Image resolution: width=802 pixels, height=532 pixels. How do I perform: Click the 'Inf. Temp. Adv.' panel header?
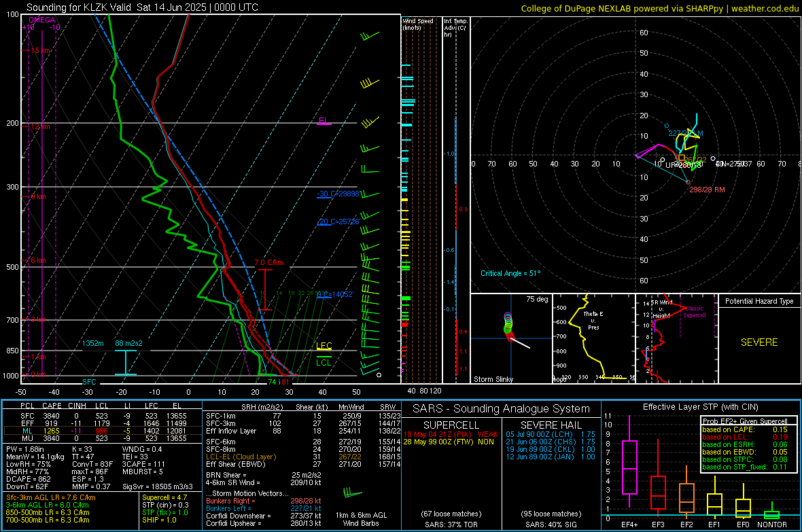coord(455,28)
